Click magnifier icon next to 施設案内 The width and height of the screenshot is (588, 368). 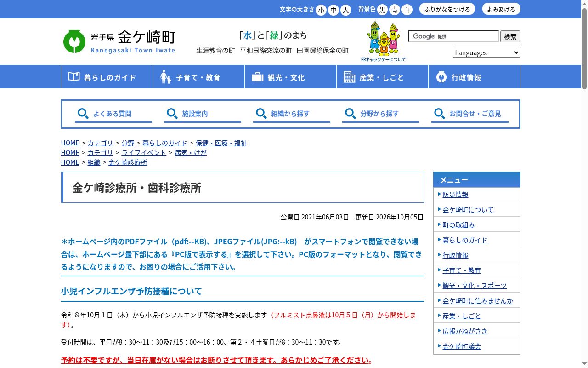click(172, 114)
